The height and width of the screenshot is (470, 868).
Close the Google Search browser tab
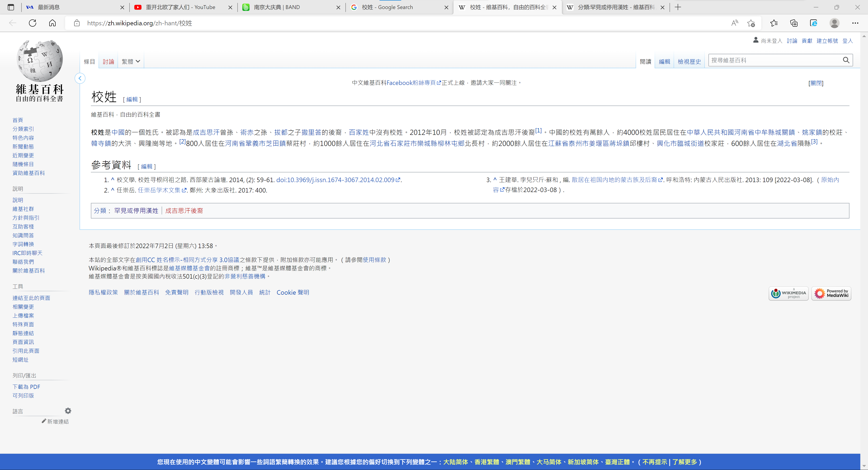click(x=446, y=7)
